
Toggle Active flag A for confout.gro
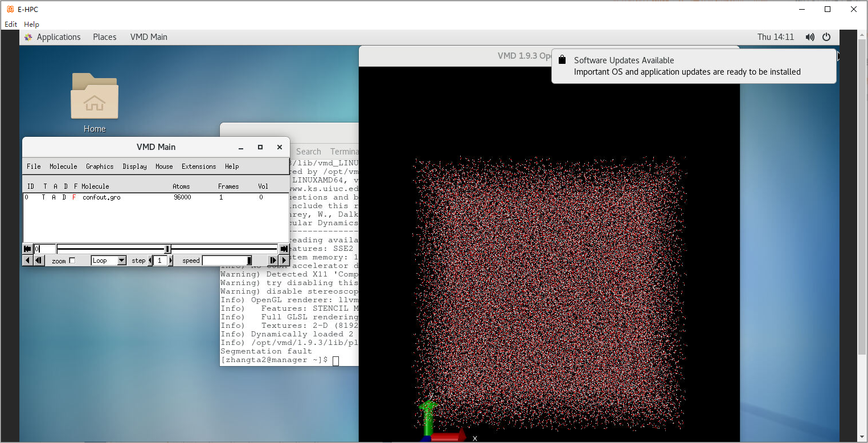coord(54,197)
